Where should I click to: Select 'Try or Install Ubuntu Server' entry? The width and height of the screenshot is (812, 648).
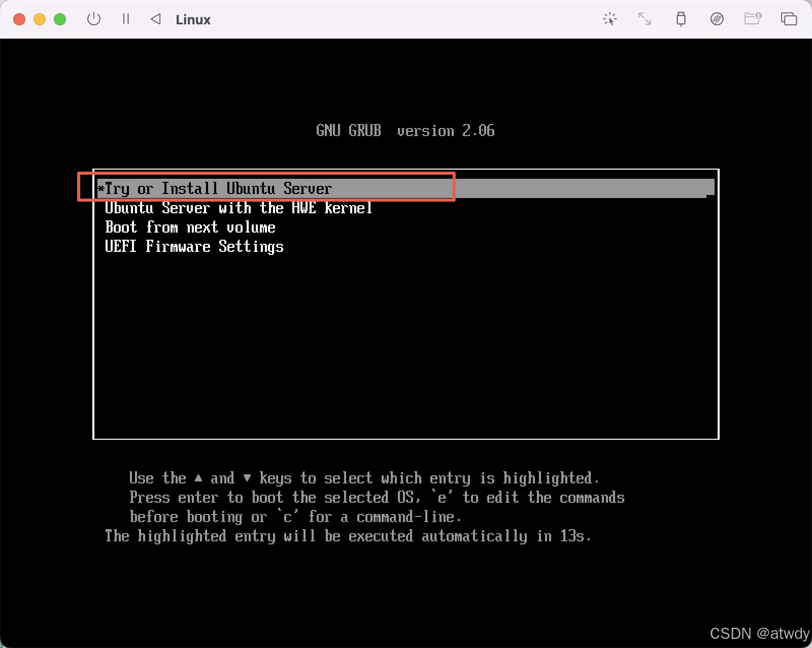(405, 188)
